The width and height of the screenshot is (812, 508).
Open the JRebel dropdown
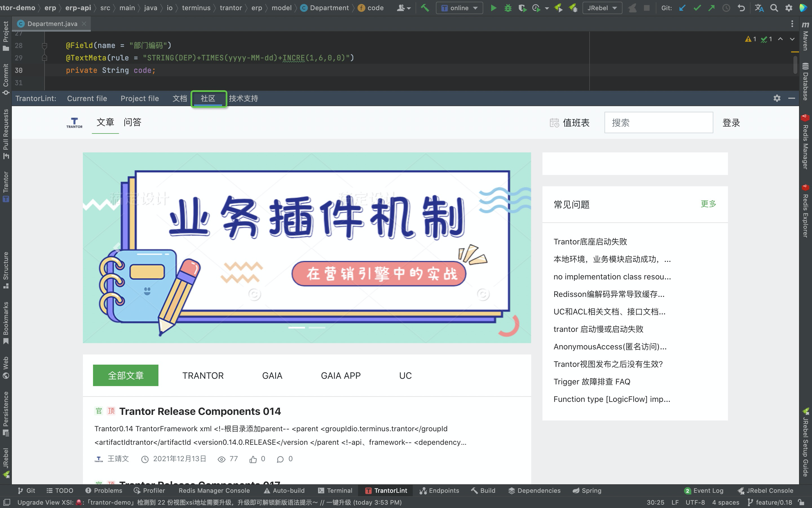click(x=602, y=8)
